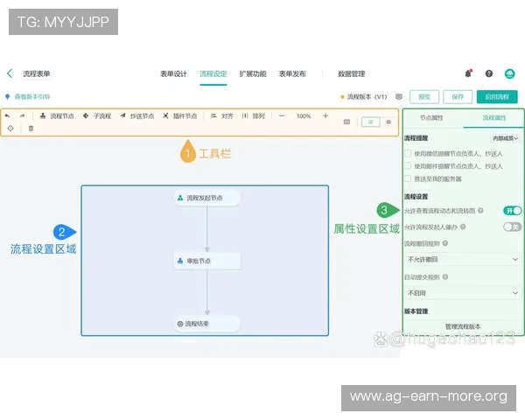Open the 排列 arrange tool
Image resolution: width=525 pixels, height=420 pixels.
click(x=254, y=115)
